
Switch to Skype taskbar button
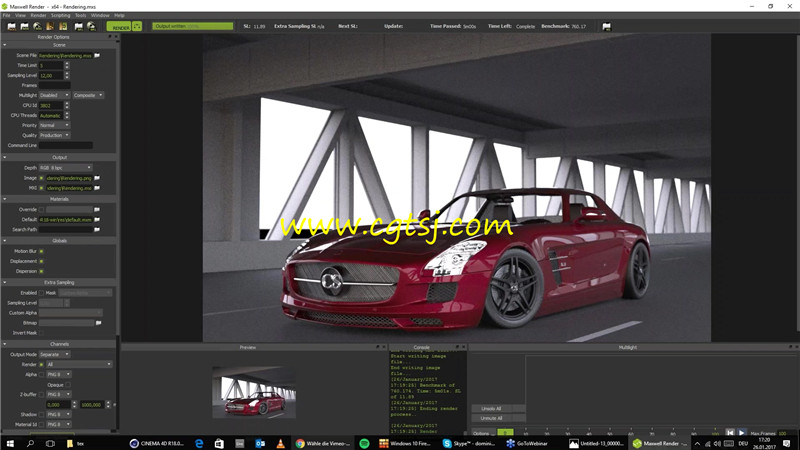(469, 443)
